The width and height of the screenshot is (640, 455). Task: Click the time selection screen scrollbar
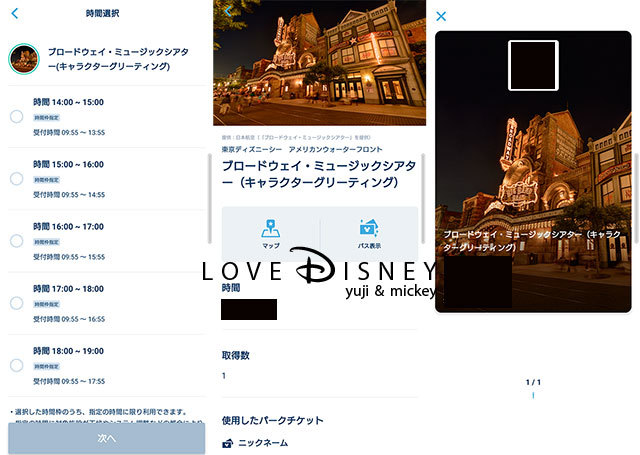click(210, 199)
